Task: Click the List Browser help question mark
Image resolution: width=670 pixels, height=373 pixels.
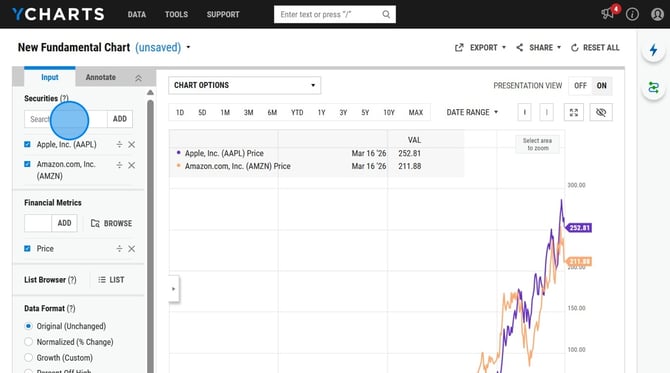Action: 72,280
